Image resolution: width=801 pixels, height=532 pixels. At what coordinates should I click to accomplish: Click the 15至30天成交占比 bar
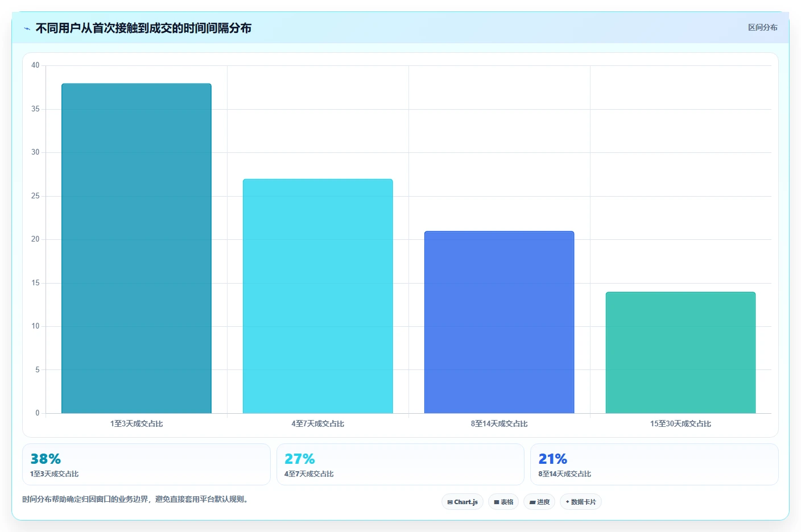point(681,352)
